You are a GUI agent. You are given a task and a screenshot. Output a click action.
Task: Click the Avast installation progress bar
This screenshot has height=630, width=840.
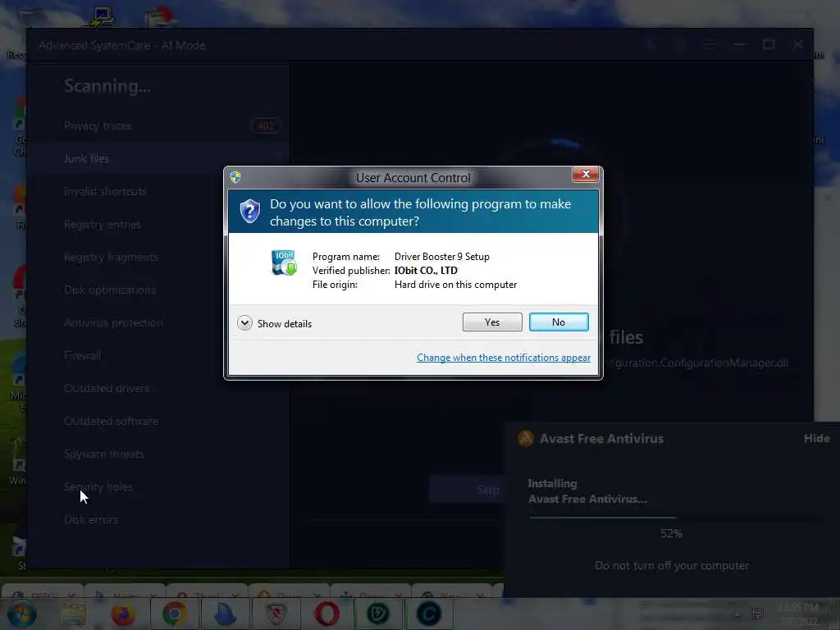tap(673, 518)
